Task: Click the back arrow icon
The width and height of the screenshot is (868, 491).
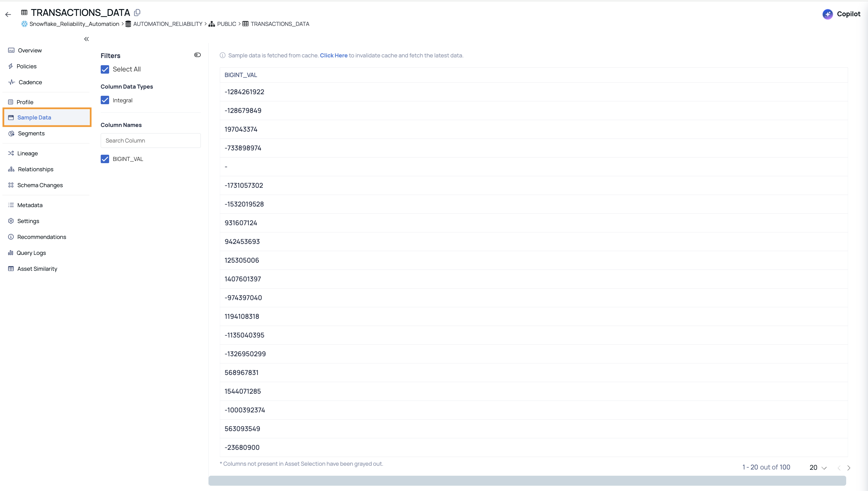Action: [x=8, y=14]
